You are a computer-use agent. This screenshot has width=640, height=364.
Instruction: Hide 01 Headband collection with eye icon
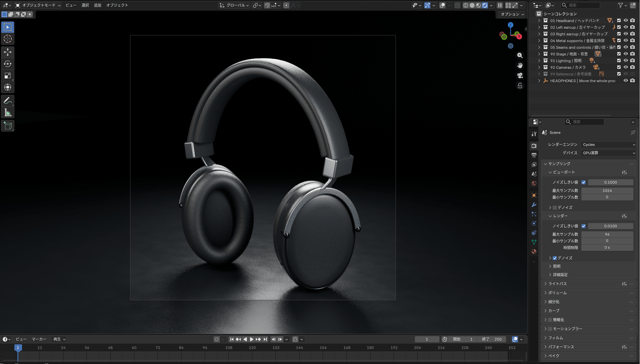(626, 21)
